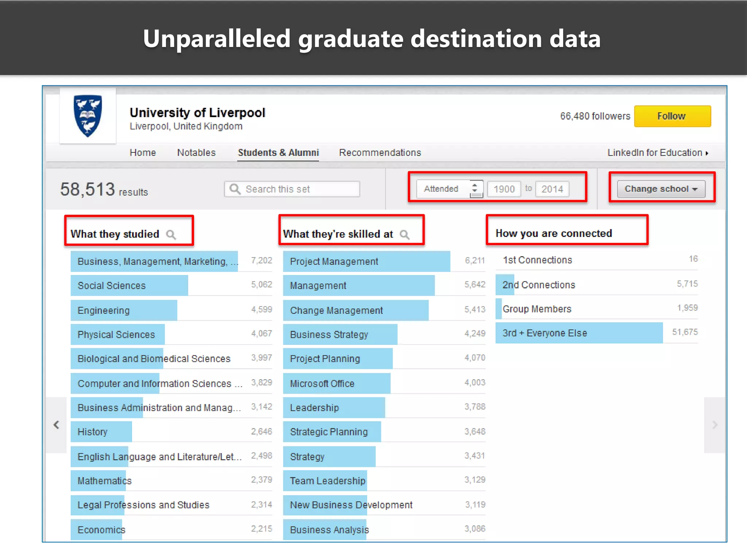Screen dimensions: 747x560
Task: Click the end year 2014 field
Action: (552, 189)
